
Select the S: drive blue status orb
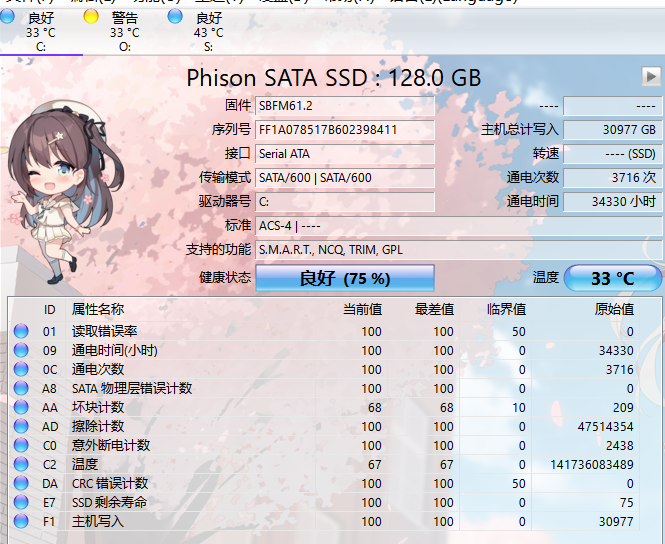(x=175, y=17)
